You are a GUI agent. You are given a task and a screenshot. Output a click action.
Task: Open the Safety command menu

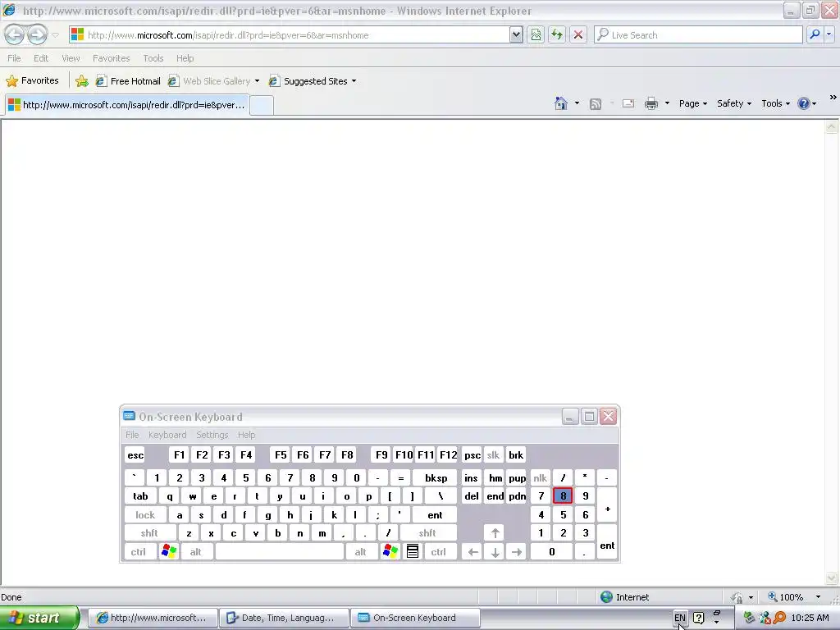tap(734, 103)
